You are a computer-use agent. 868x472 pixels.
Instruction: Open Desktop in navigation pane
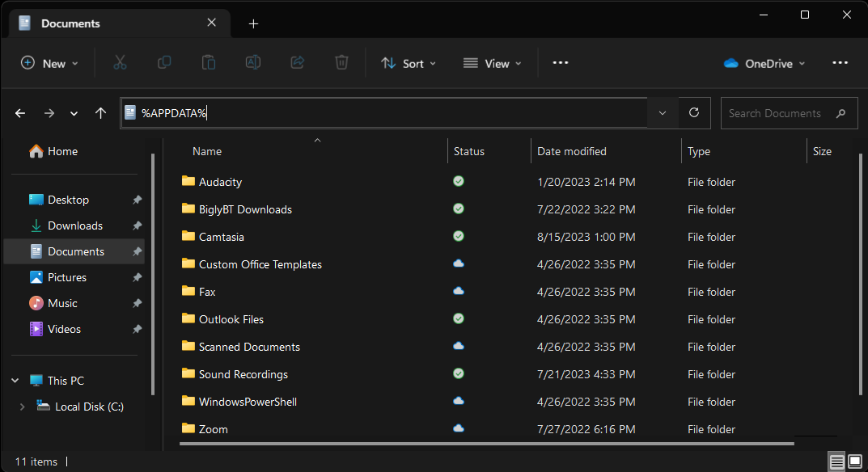[x=68, y=200]
